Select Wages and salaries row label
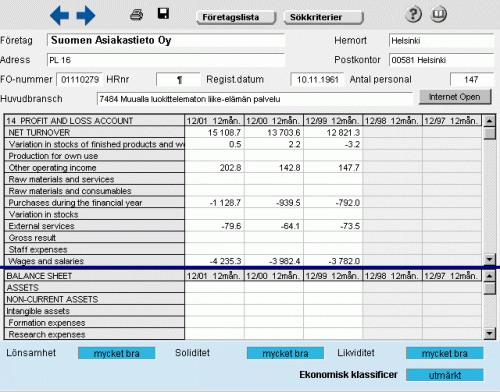The image size is (500, 392). 94,261
